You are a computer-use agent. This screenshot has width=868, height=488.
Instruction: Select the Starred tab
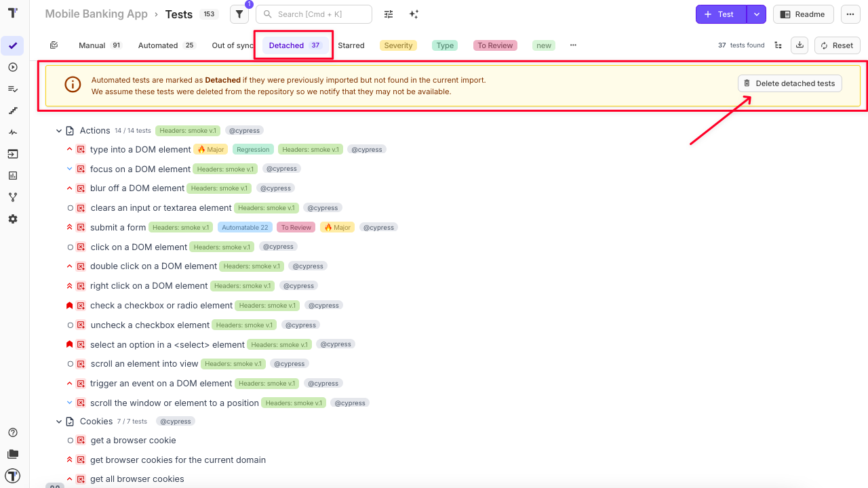coord(351,45)
